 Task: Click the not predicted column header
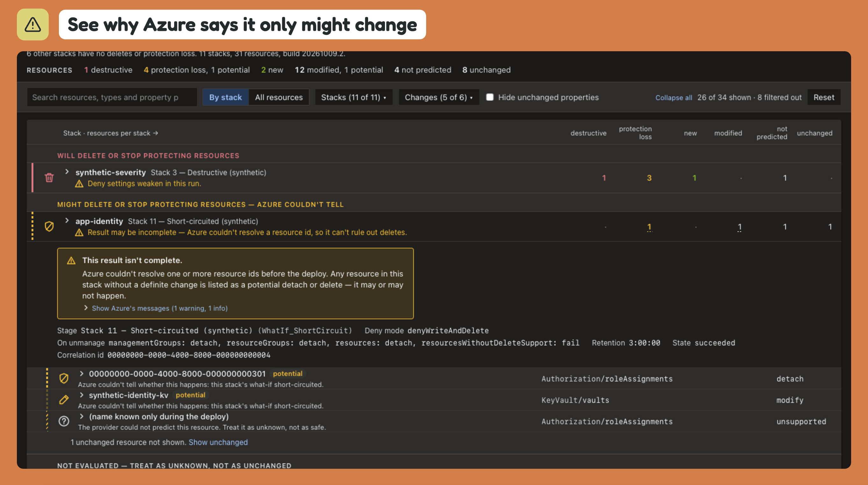click(772, 133)
